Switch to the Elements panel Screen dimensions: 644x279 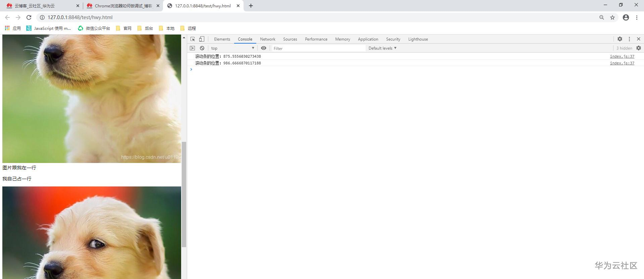(x=222, y=39)
